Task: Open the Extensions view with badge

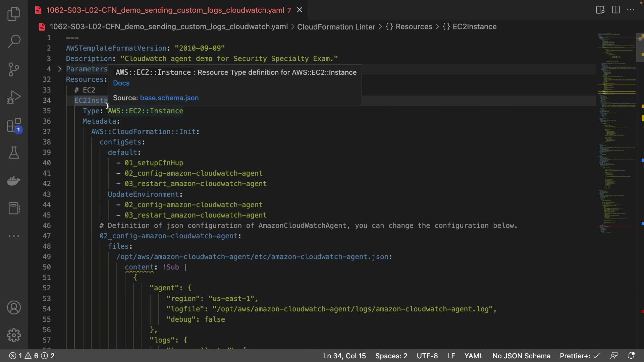Action: (14, 126)
